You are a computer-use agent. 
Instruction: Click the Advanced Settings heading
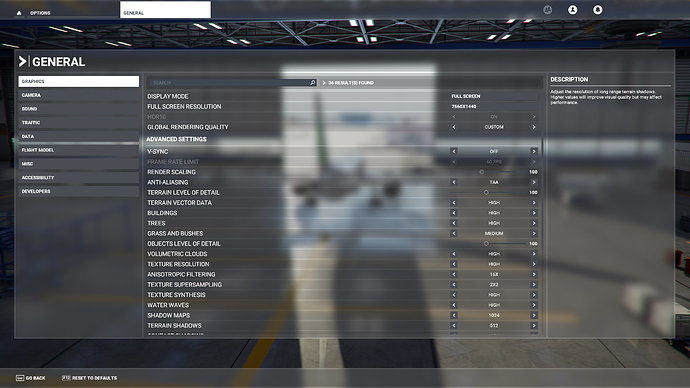(176, 139)
